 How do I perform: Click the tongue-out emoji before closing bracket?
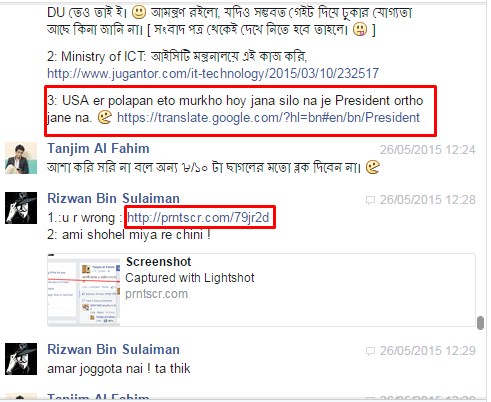pos(360,29)
